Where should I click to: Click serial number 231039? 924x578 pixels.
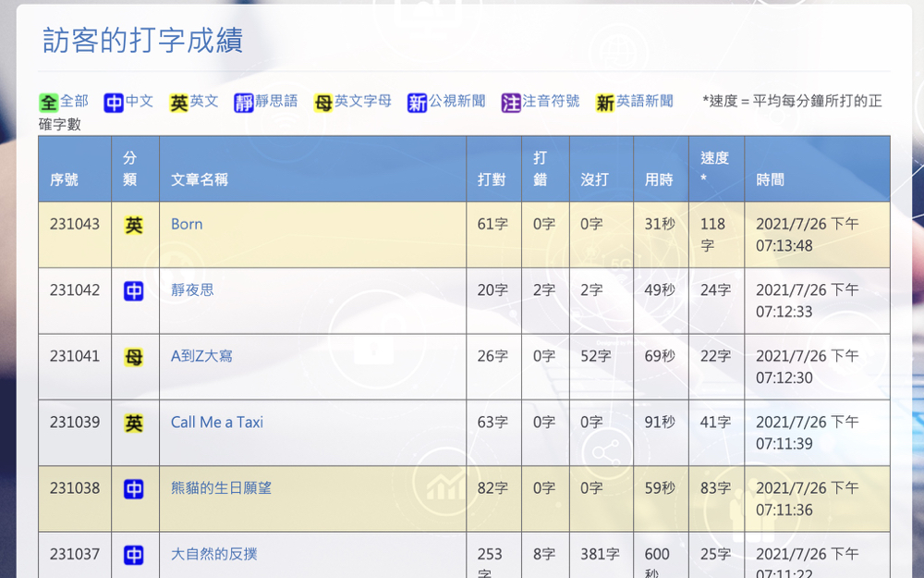[x=75, y=423]
